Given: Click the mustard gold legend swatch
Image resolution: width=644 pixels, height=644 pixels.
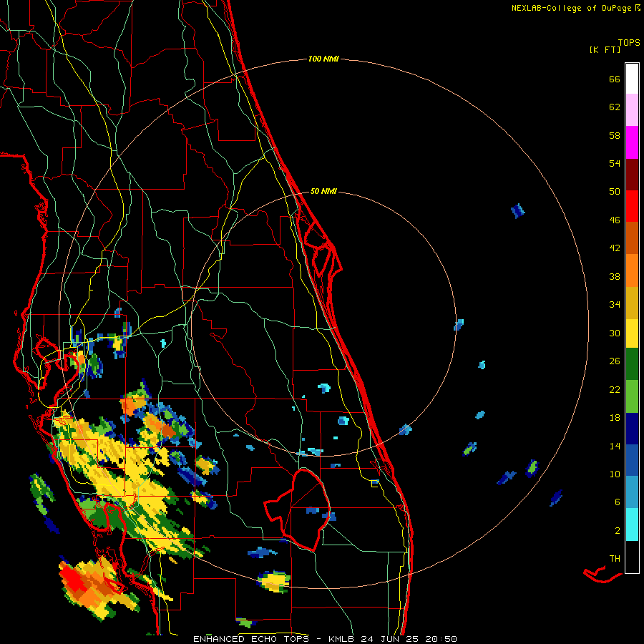Looking at the screenshot, I should coord(632,302).
